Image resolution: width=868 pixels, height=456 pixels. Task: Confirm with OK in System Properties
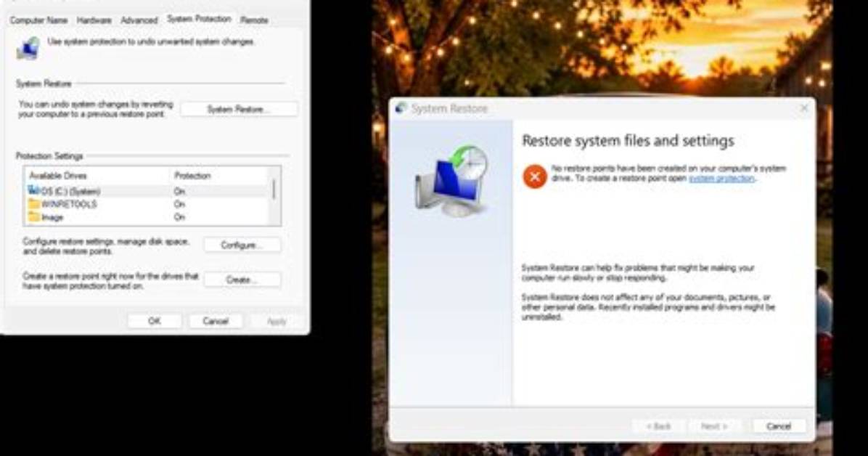[x=155, y=322]
